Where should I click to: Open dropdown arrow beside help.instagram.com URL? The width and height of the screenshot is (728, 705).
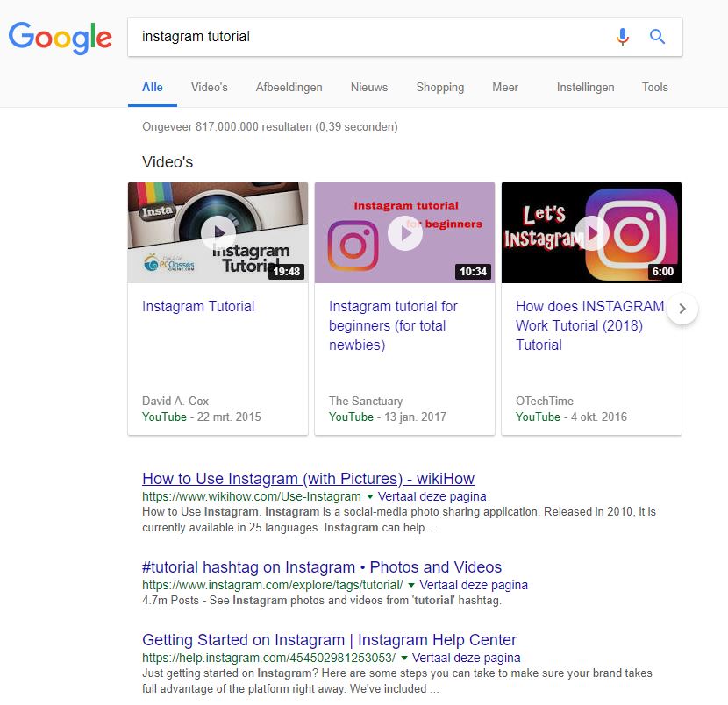coord(404,659)
